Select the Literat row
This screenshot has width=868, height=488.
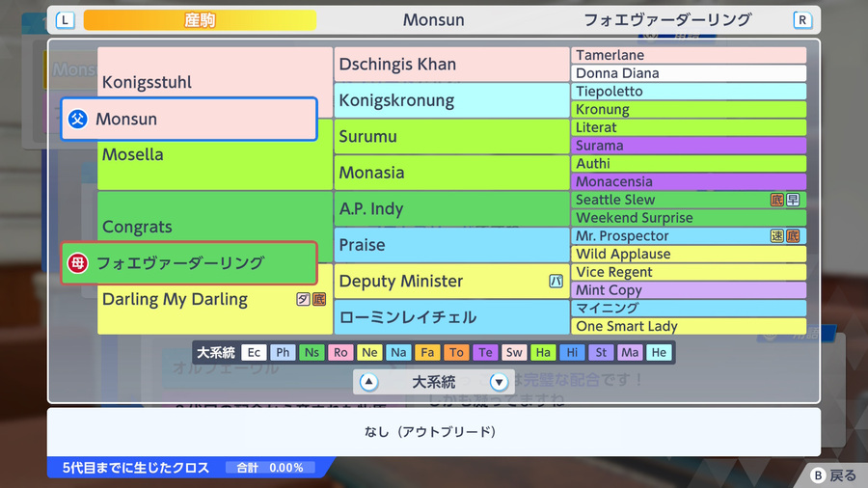coord(689,127)
